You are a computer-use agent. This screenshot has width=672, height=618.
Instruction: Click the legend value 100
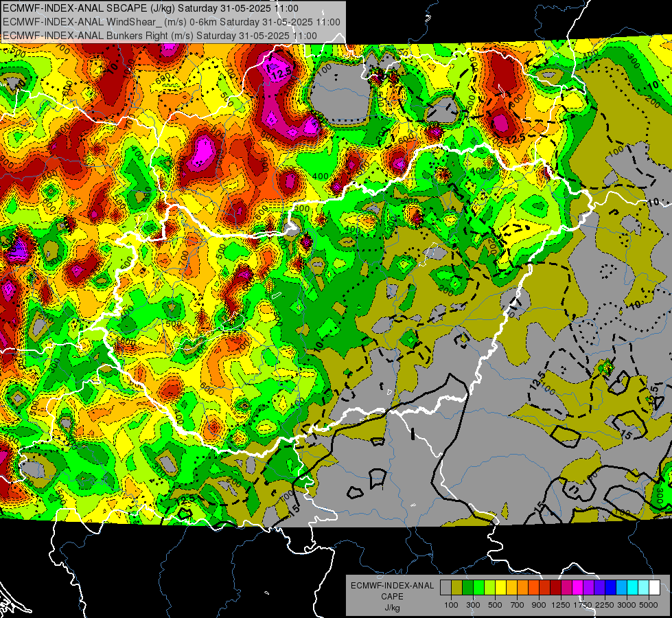pos(451,605)
